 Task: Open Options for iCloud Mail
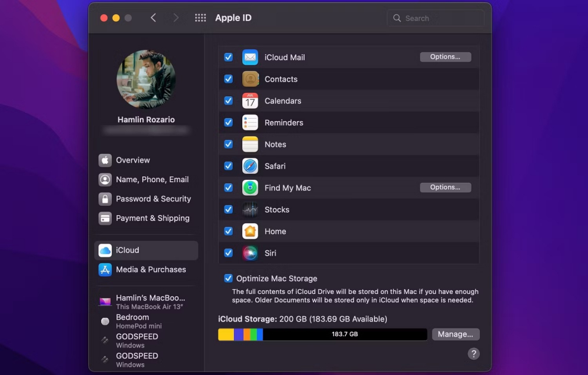tap(445, 57)
